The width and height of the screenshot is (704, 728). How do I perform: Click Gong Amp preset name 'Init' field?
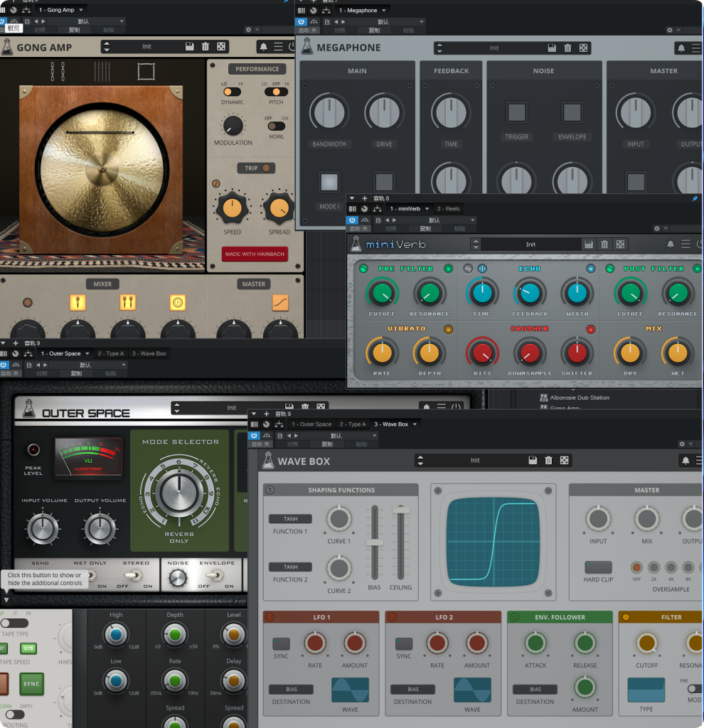146,46
